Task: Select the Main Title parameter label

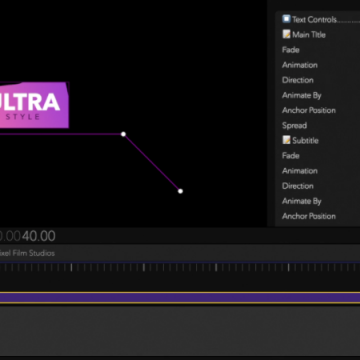Action: [309, 35]
